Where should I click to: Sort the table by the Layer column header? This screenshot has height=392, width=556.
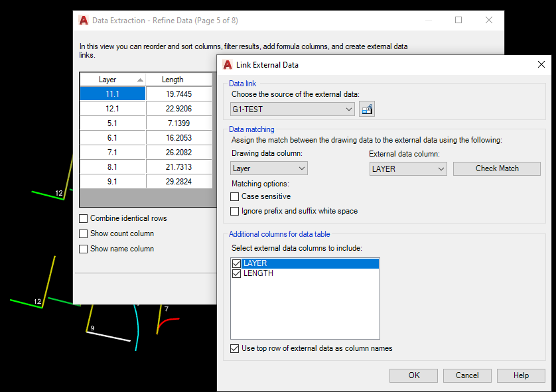click(108, 79)
